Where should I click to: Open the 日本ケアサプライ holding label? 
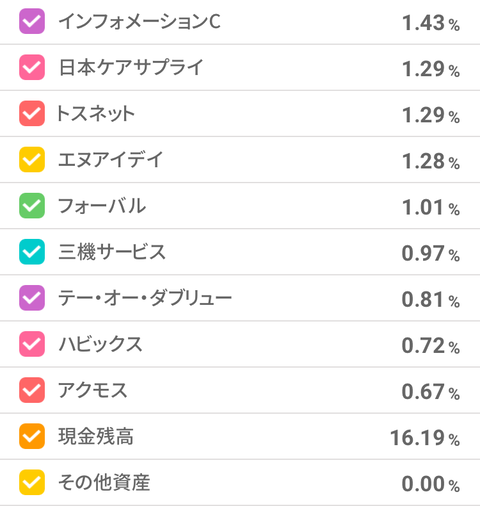[x=131, y=67]
